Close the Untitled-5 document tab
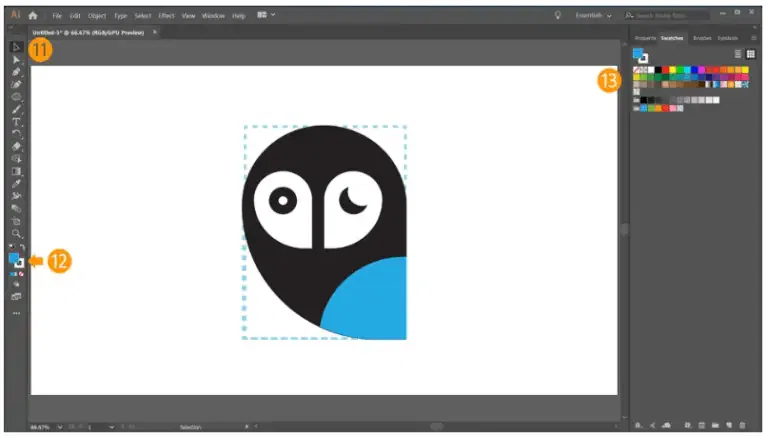Image resolution: width=768 pixels, height=438 pixels. [154, 32]
